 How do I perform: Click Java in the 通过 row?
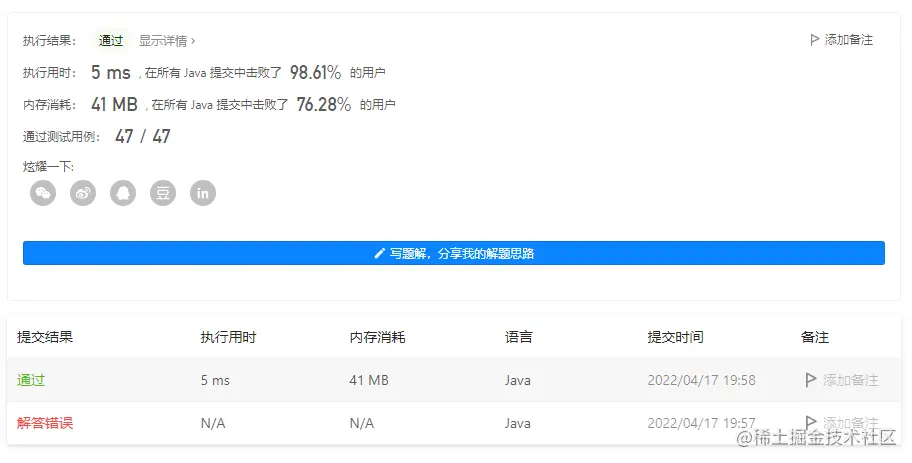pos(518,380)
